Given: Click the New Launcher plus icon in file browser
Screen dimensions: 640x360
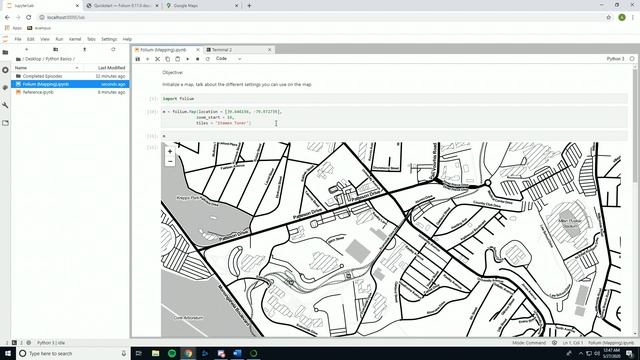Looking at the screenshot, I should pos(27,49).
